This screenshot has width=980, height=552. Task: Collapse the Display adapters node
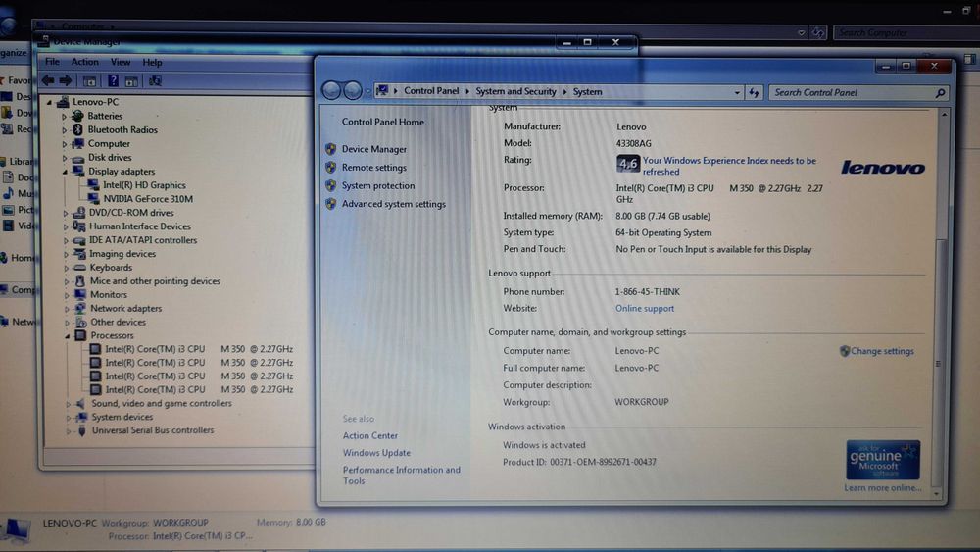[x=65, y=172]
